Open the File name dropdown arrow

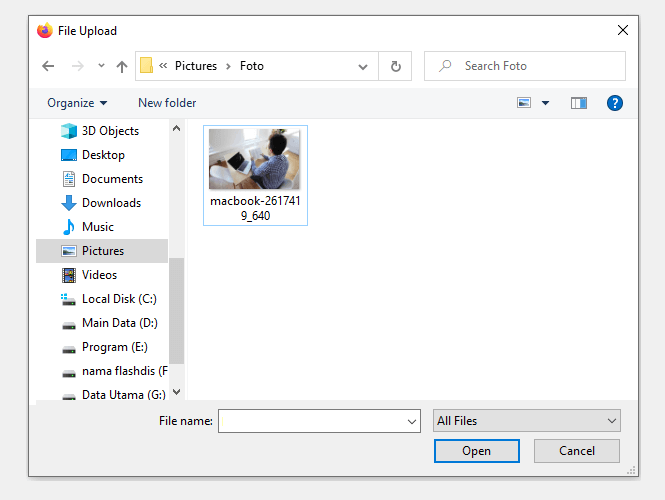pos(411,422)
